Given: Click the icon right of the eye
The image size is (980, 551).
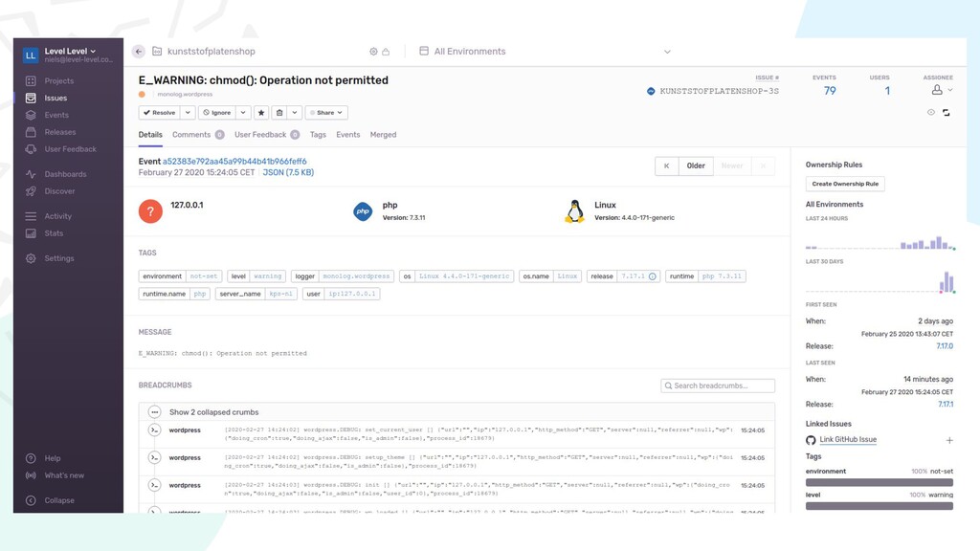Looking at the screenshot, I should [947, 113].
